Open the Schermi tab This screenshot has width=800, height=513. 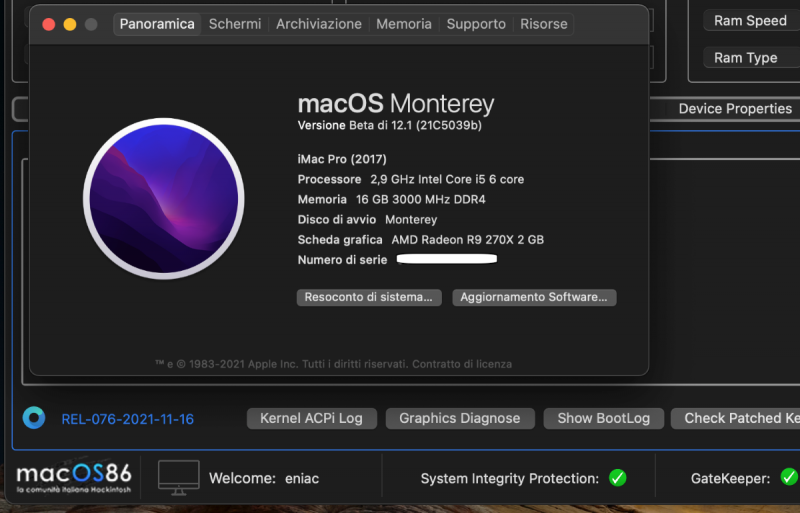tap(235, 24)
